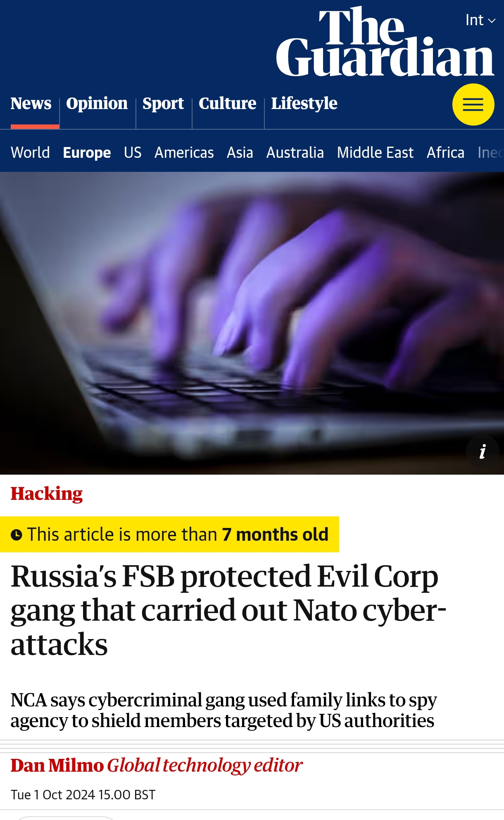Open the Australia news link
The width and height of the screenshot is (504, 820).
(x=295, y=152)
